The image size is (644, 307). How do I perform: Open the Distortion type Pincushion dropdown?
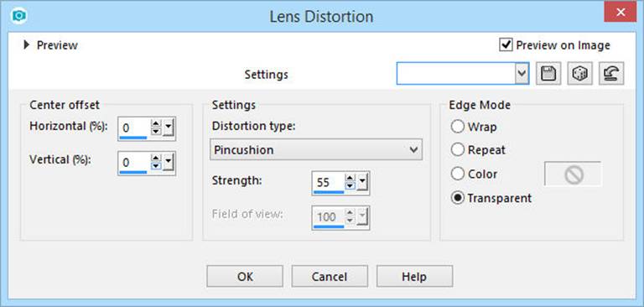click(316, 150)
